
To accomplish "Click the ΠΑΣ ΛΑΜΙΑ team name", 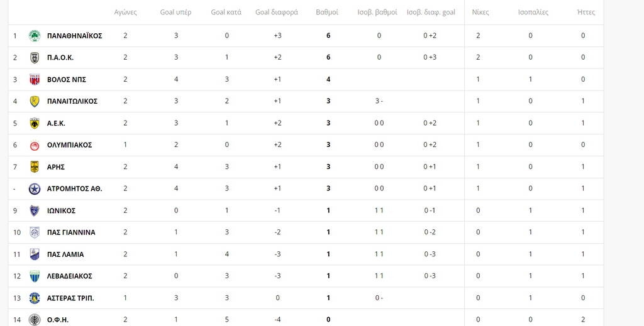I will click(x=65, y=254).
